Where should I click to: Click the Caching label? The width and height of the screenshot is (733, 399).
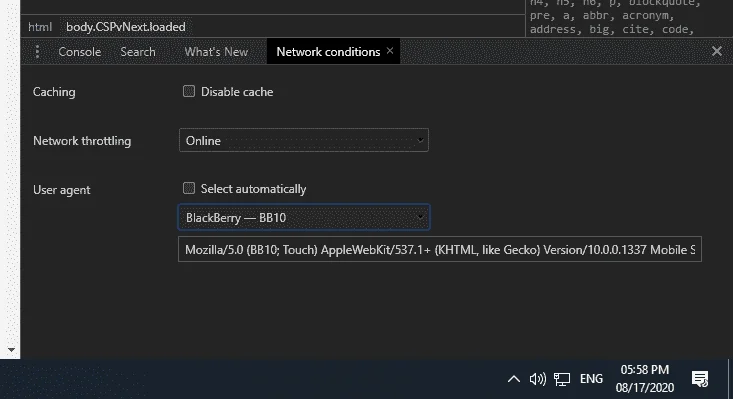point(54,92)
